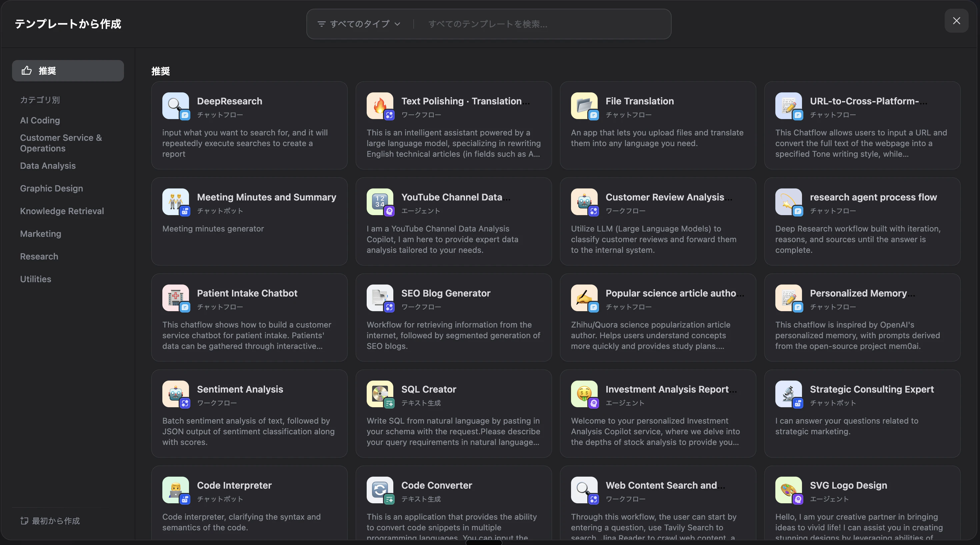Open the Meeting Minutes and Summary template
This screenshot has height=545, width=980.
point(266,197)
